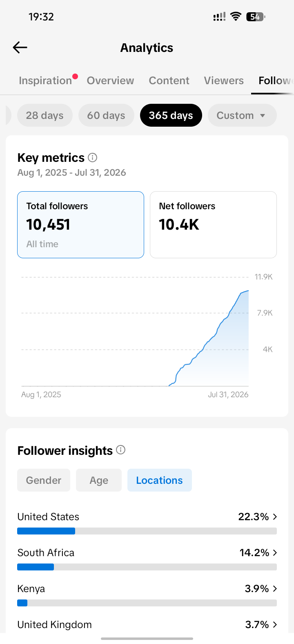Switch to the Inspiration tab
This screenshot has height=644, width=294.
[x=45, y=80]
